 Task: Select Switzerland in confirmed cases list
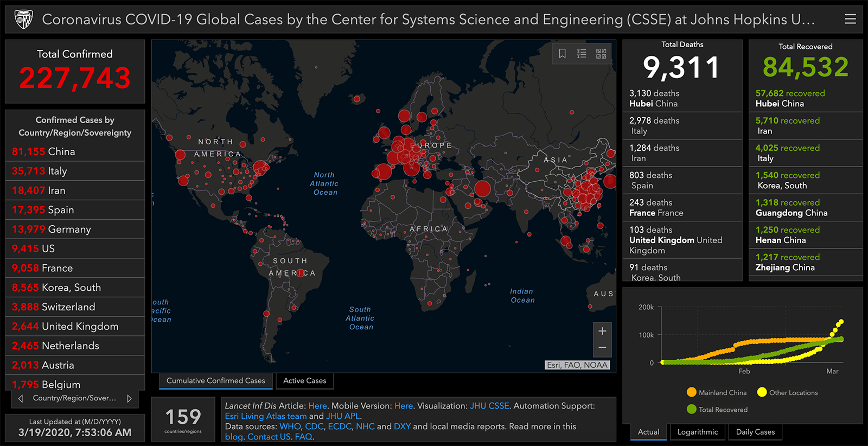(75, 307)
